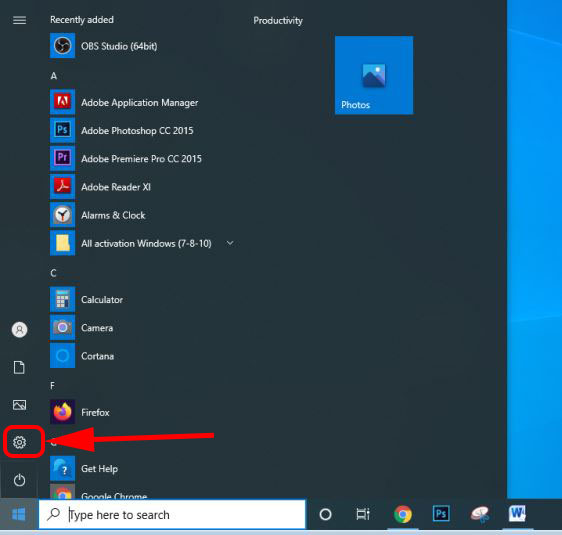562x535 pixels.
Task: Launch Adobe Photoshop CC 2015 icon
Action: click(62, 130)
